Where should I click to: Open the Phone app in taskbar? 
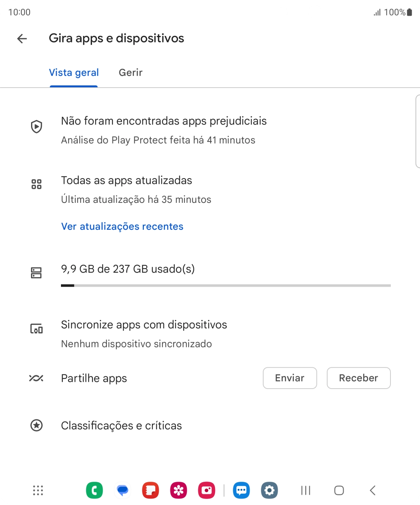(94, 490)
